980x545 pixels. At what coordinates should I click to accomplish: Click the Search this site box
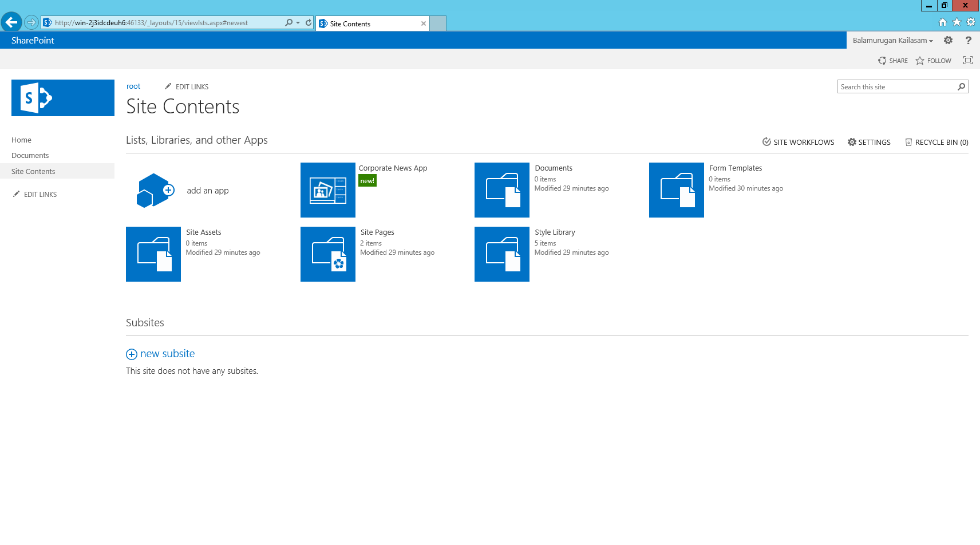pos(897,87)
